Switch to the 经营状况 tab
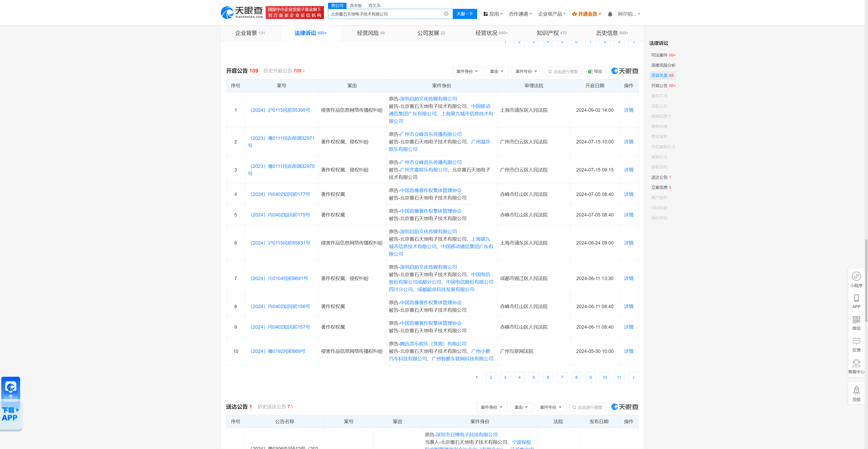This screenshot has height=449, width=868. tap(491, 33)
